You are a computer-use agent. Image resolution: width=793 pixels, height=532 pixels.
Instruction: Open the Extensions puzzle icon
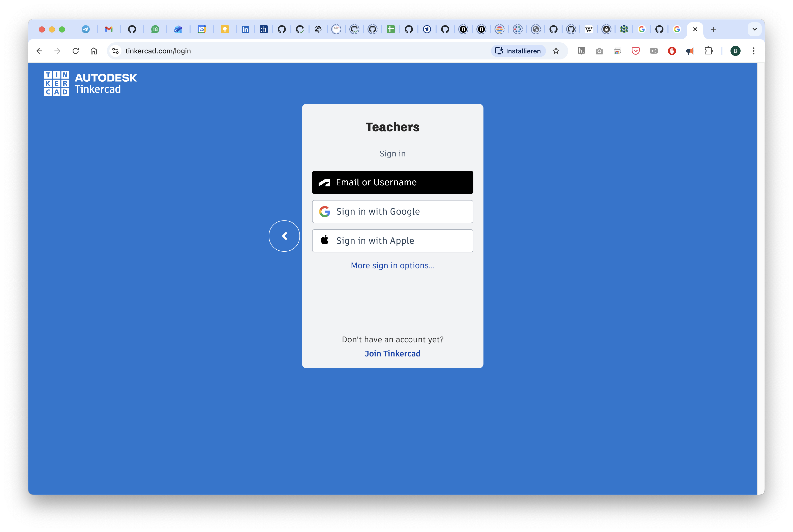pyautogui.click(x=708, y=51)
